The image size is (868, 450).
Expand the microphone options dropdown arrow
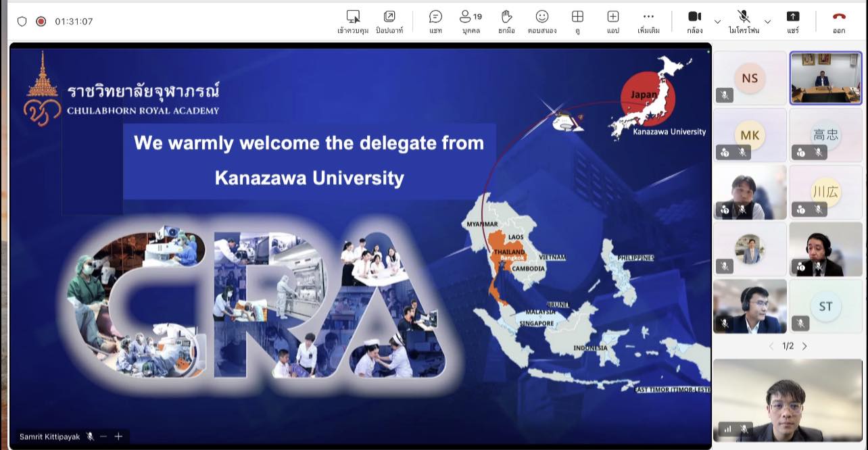coord(767,22)
